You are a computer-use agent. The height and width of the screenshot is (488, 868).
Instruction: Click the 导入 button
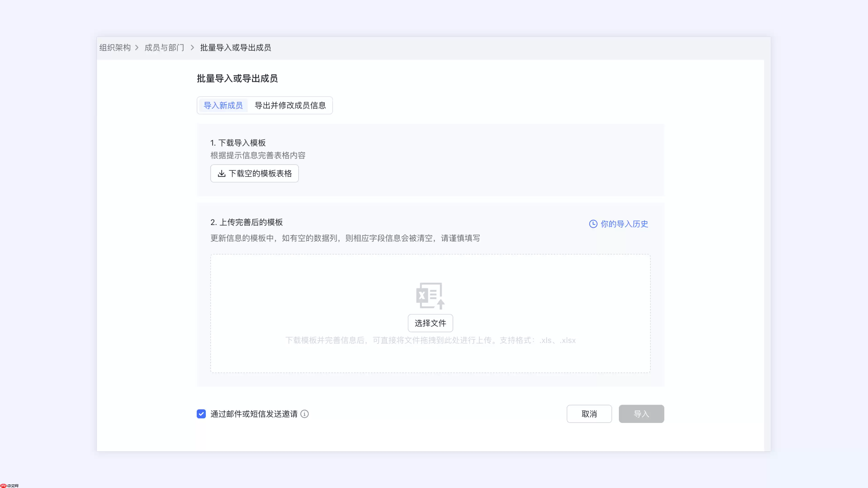(x=641, y=414)
